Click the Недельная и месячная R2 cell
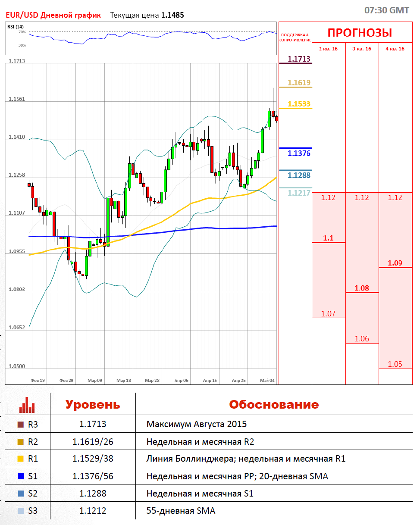This screenshot has height=525, width=420. tap(200, 442)
